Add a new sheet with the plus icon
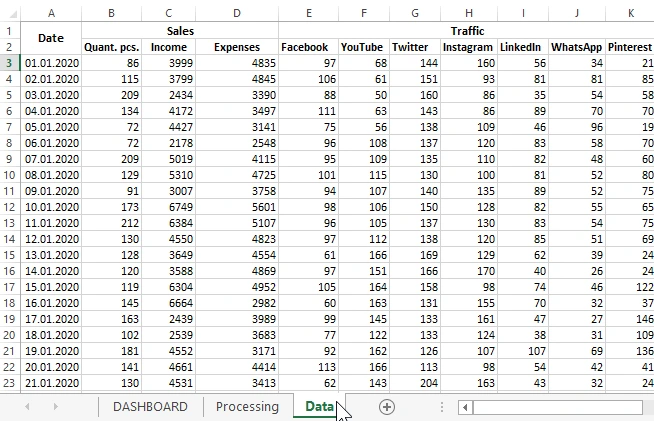The width and height of the screenshot is (654, 421). click(x=387, y=407)
